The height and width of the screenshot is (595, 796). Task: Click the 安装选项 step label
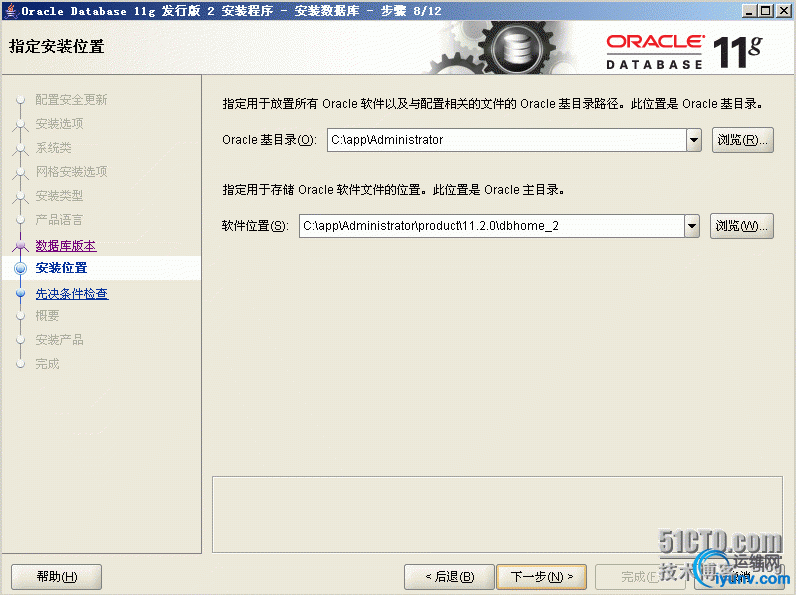coord(59,123)
